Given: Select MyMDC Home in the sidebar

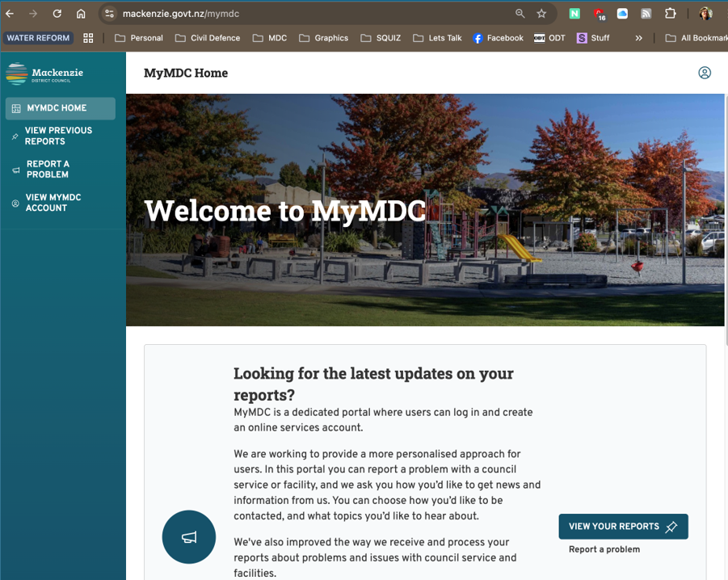Looking at the screenshot, I should tap(57, 108).
